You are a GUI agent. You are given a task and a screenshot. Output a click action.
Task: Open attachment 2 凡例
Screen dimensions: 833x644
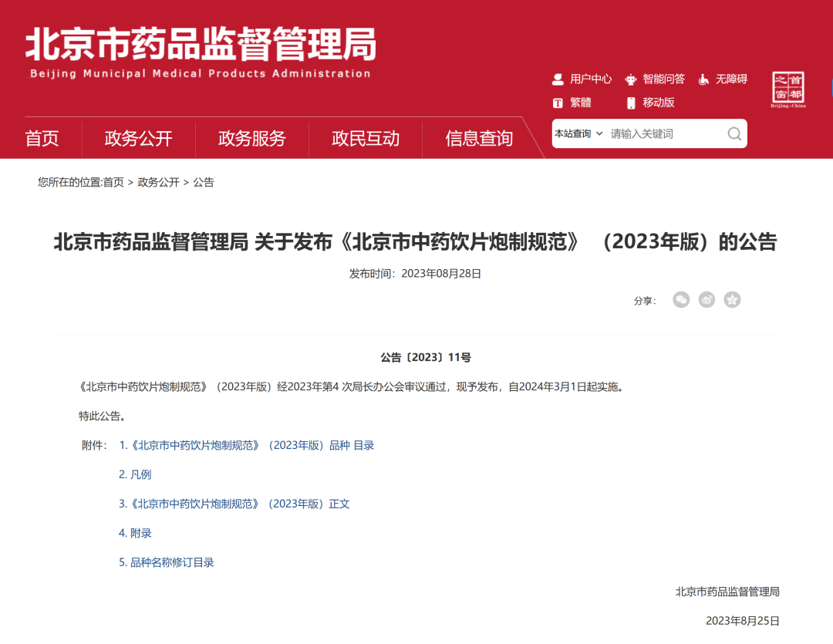click(x=135, y=474)
